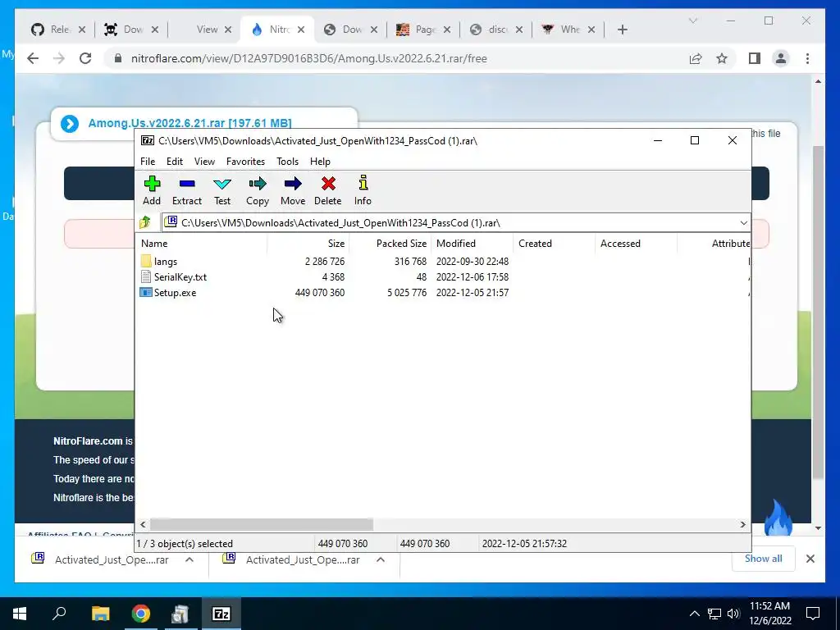Open the Windows Start menu
Viewport: 840px width, 630px height.
[x=20, y=614]
